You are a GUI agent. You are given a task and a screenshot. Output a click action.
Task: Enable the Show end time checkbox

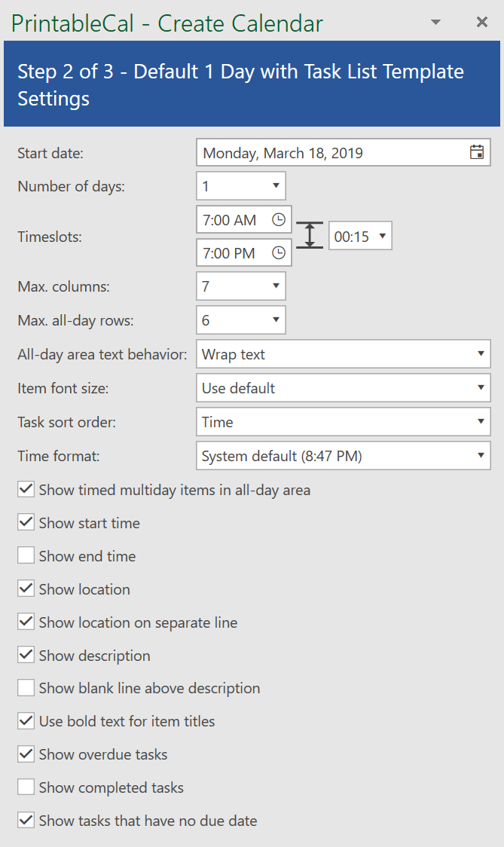(26, 555)
